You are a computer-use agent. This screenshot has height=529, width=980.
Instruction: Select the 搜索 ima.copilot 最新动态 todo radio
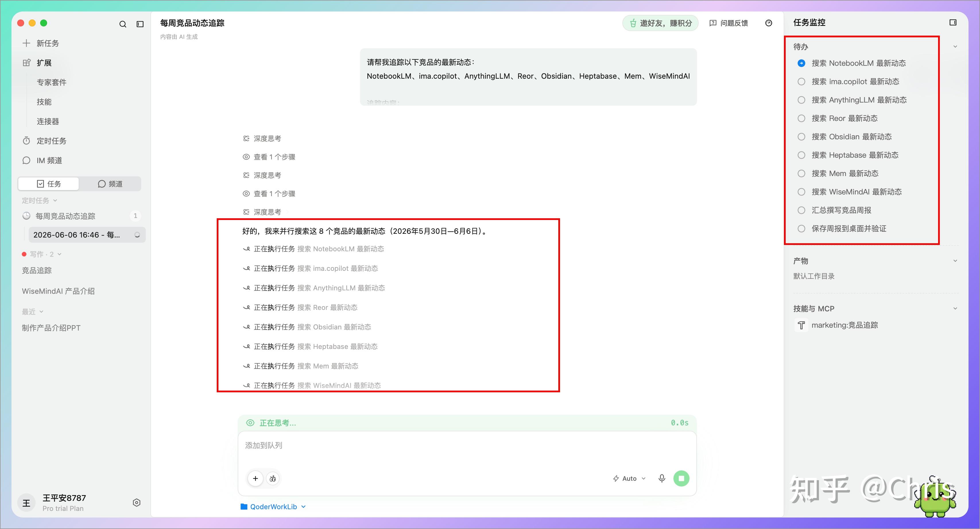point(801,82)
